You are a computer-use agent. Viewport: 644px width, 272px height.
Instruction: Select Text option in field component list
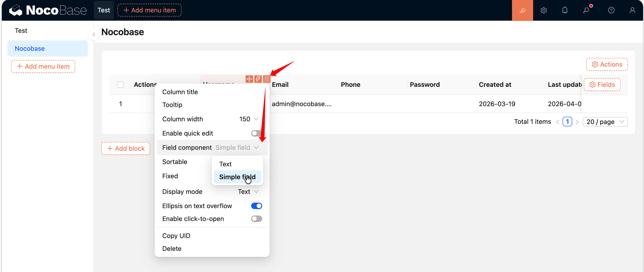[x=225, y=164]
